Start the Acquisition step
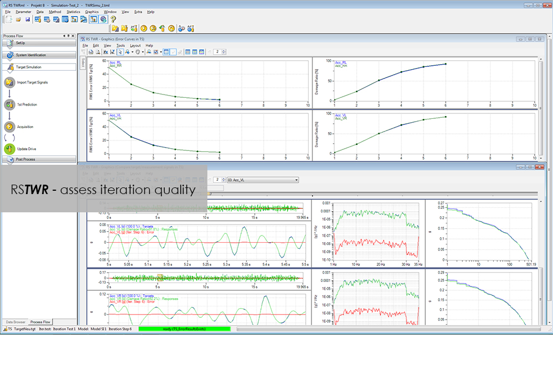Screen dimensions: 553x392 9,127
